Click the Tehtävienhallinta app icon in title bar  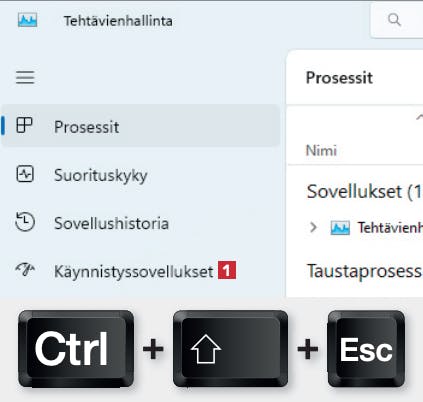(x=27, y=20)
